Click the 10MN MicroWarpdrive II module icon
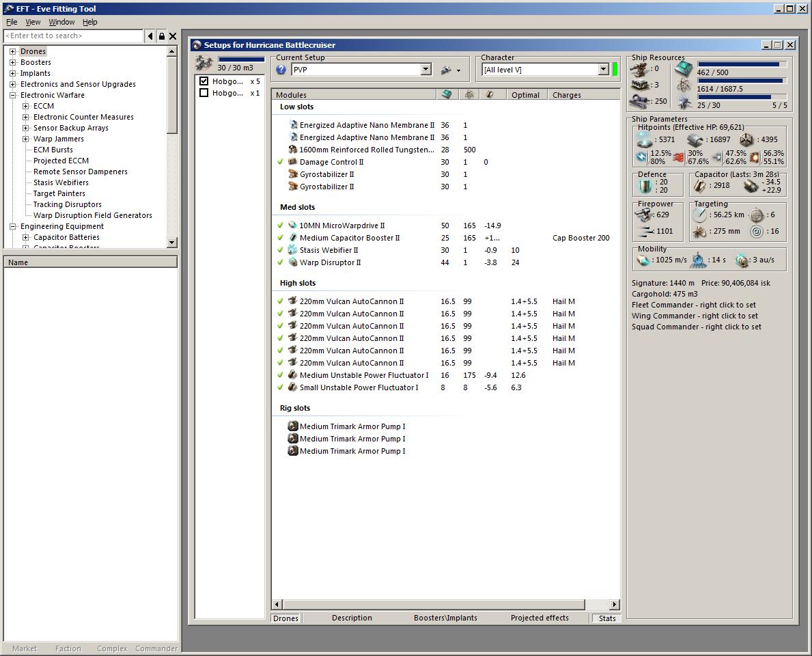Image resolution: width=812 pixels, height=656 pixels. 293,225
